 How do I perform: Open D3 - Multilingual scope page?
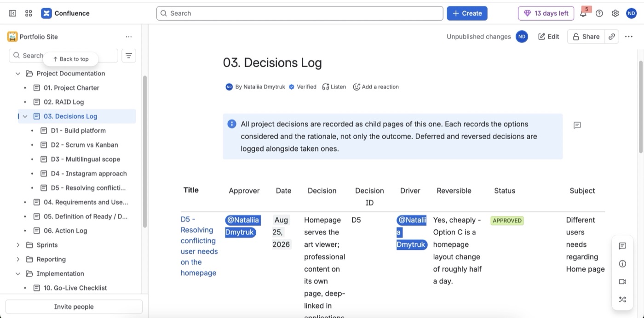click(86, 159)
